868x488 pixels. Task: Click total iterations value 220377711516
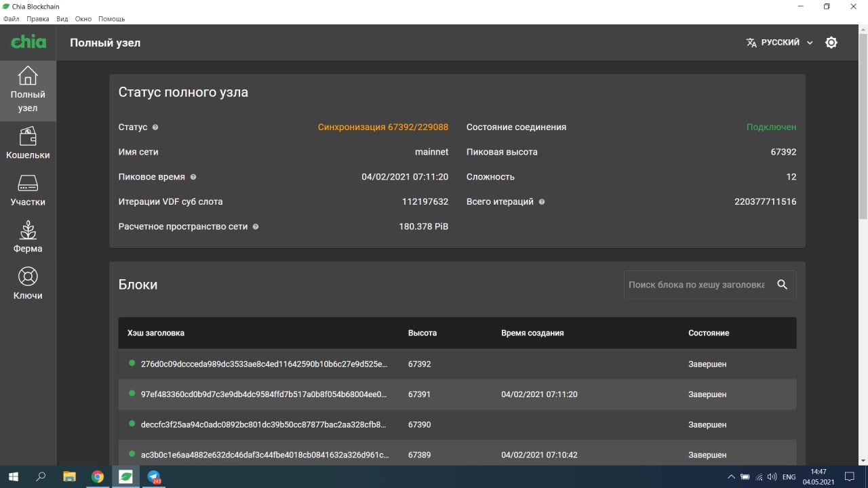click(x=766, y=202)
